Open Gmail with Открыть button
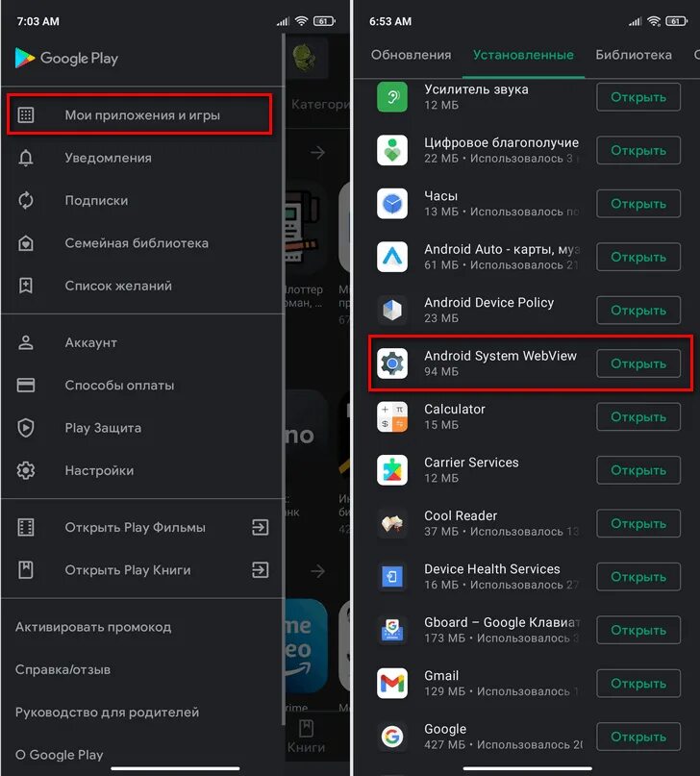This screenshot has height=776, width=700. pyautogui.click(x=638, y=684)
